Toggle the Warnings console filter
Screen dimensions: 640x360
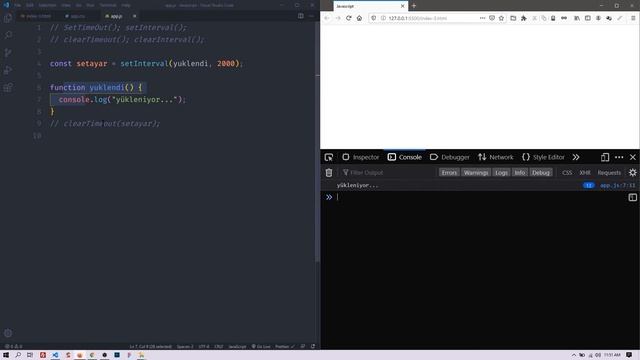[476, 173]
